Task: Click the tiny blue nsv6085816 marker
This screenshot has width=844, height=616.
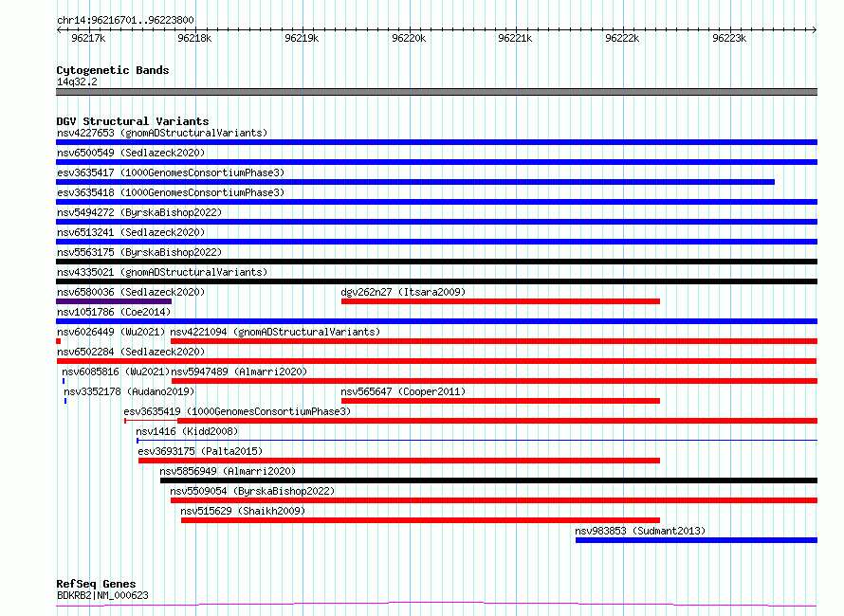Action: [64, 381]
